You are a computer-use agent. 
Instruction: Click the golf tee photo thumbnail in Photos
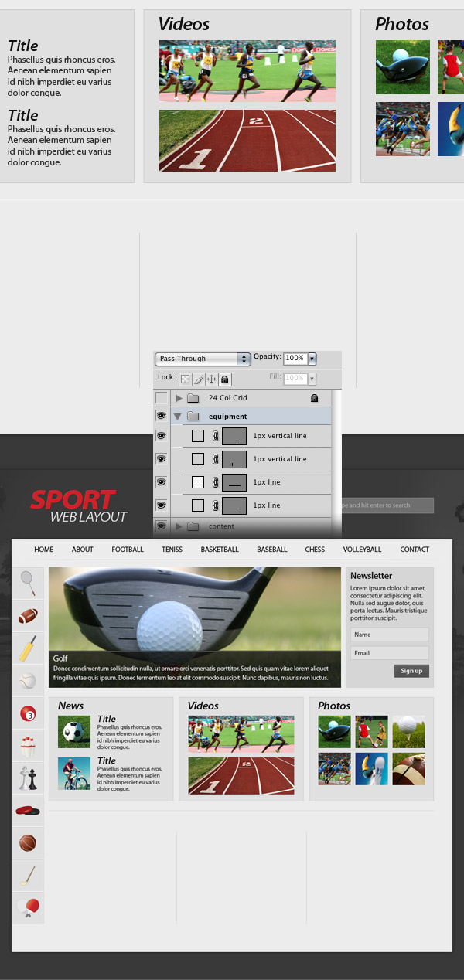point(408,731)
